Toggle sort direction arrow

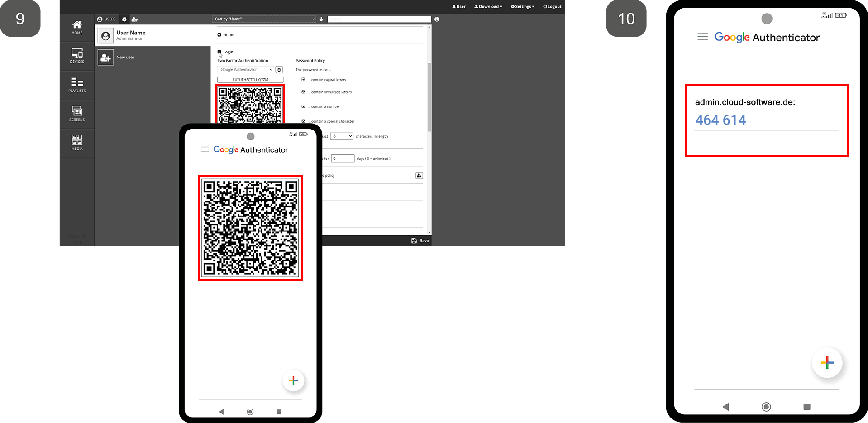point(321,19)
